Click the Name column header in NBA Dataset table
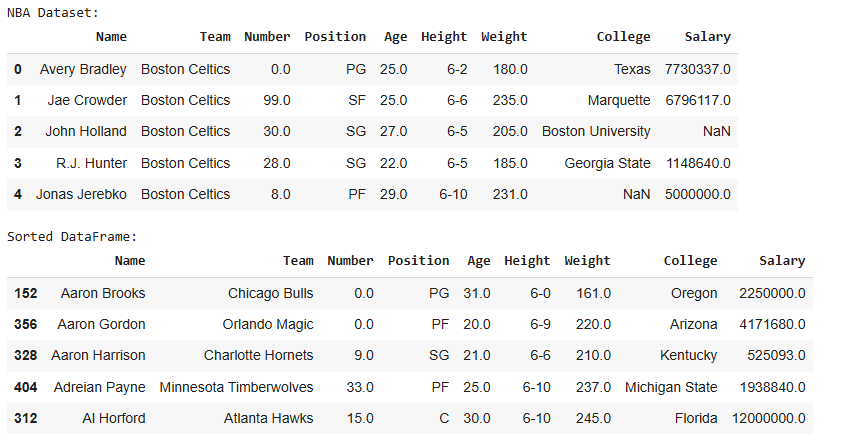864x444 pixels. [x=111, y=37]
